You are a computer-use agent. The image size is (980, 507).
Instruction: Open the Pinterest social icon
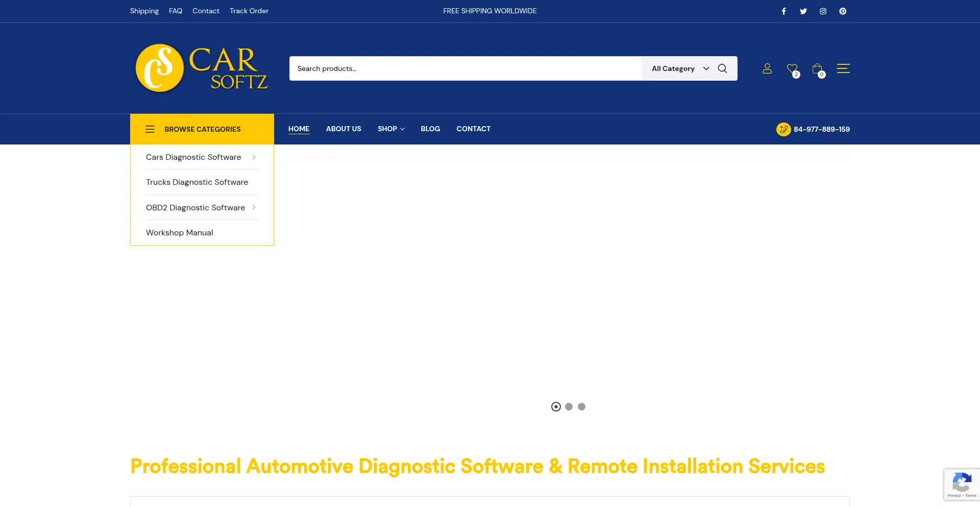point(843,11)
